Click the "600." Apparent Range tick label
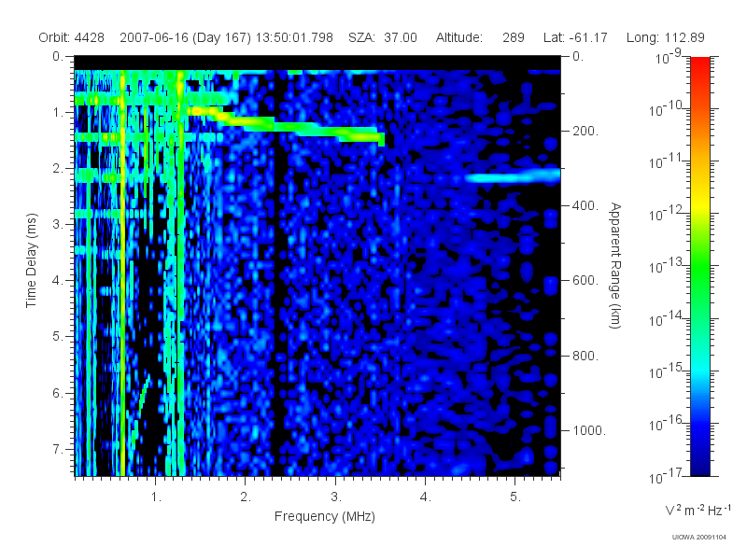The image size is (747, 560). [585, 281]
